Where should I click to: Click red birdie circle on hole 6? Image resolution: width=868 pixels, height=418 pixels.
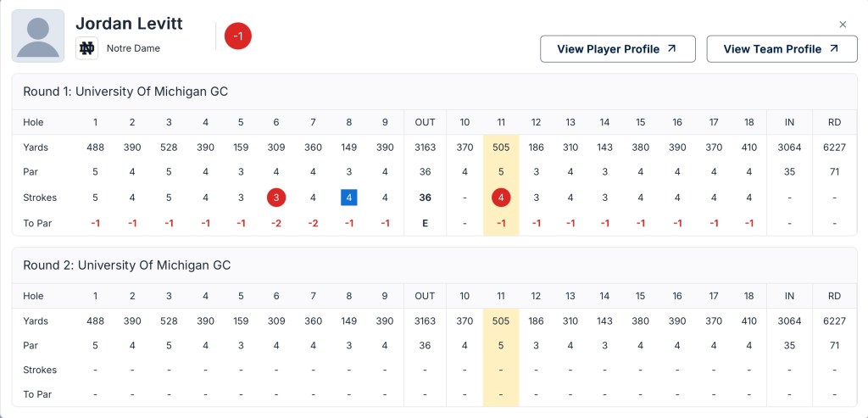pos(276,198)
